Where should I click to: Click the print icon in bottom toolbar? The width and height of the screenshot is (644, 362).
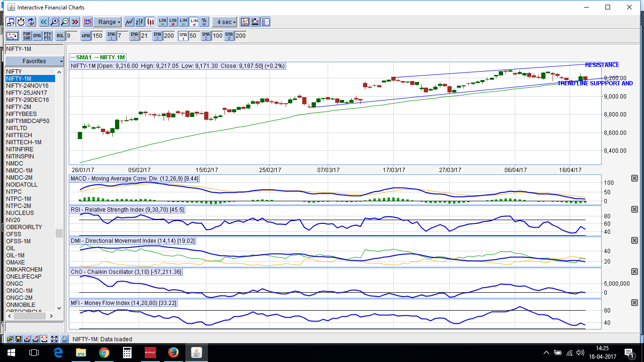pos(65,339)
